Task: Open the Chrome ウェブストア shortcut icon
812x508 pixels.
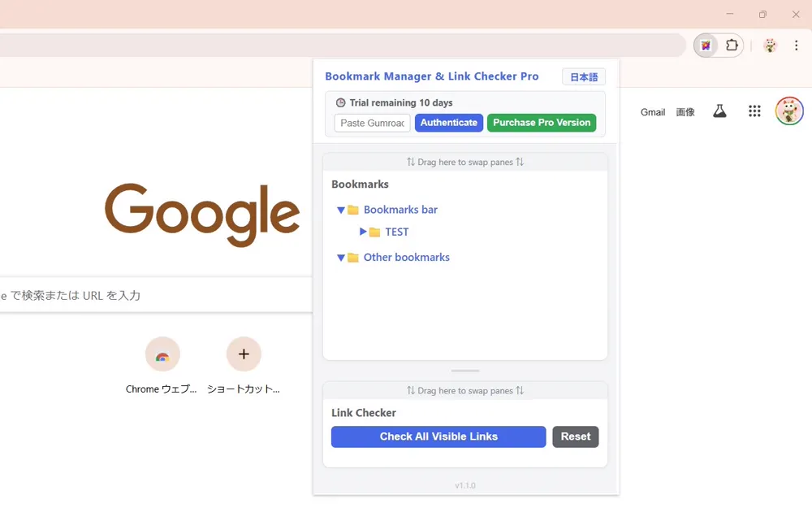Action: pyautogui.click(x=162, y=354)
